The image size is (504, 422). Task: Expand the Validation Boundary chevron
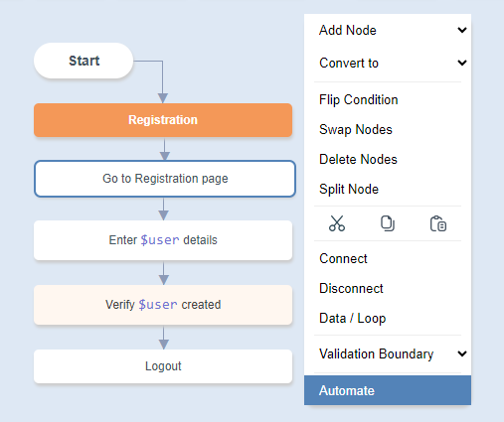462,353
